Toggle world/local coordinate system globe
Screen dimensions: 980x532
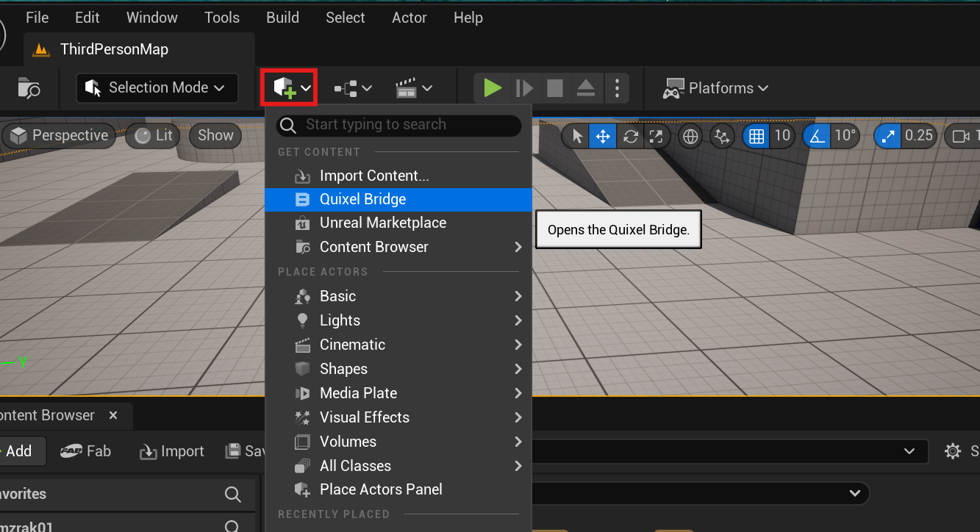690,136
